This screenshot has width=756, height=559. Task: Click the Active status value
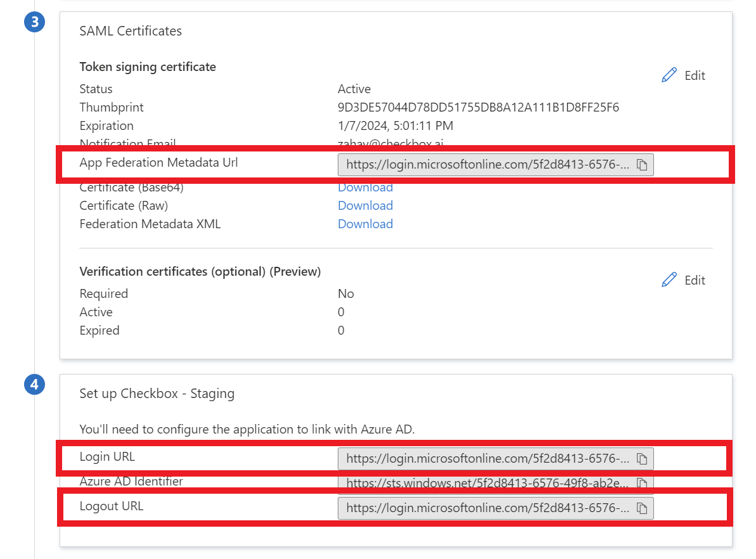click(x=354, y=89)
